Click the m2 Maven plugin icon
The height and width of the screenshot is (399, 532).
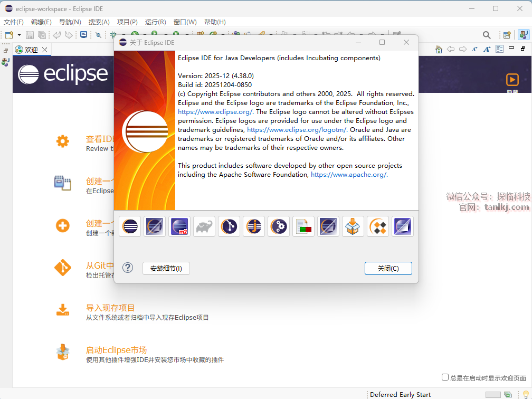pos(179,226)
